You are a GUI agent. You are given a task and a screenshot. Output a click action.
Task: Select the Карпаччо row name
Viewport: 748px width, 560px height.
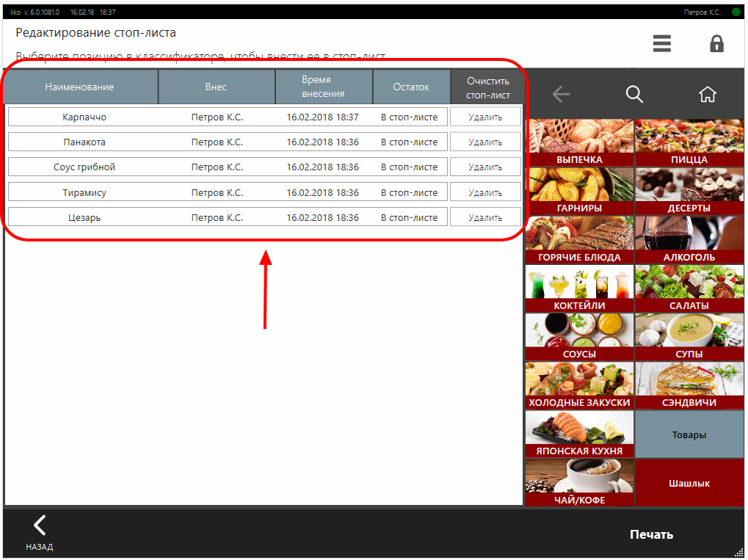[84, 117]
